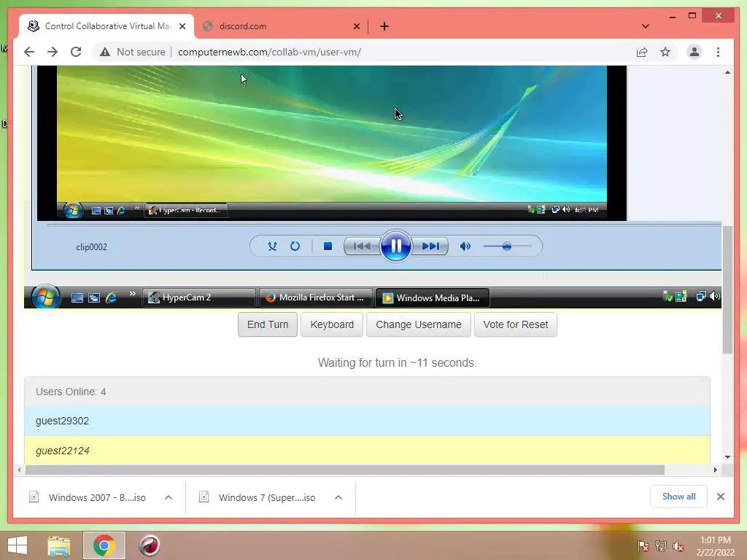The height and width of the screenshot is (560, 747).
Task: Close the Control Collaborative Virtual Machine tab
Action: (182, 26)
